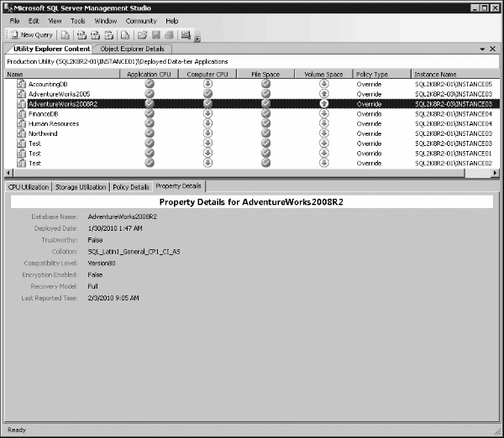Select the AdventureWorks2008R2 row name
504x438 pixels.
click(63, 104)
